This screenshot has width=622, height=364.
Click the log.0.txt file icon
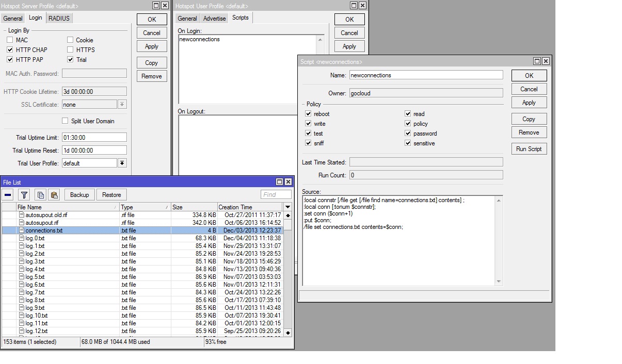[22, 238]
